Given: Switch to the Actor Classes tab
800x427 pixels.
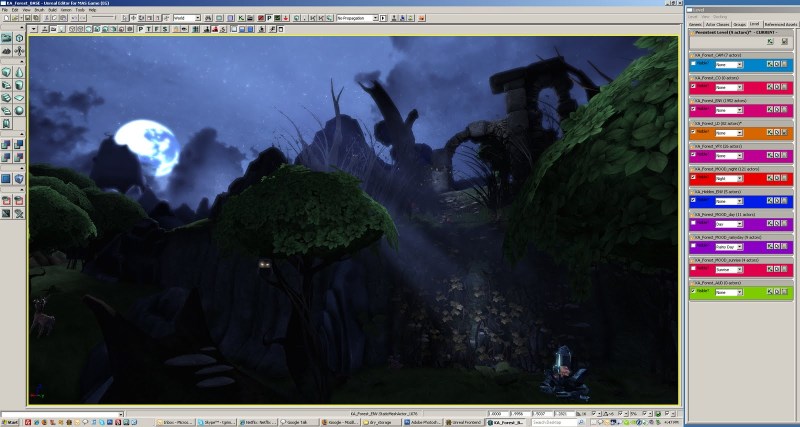Looking at the screenshot, I should click(x=717, y=24).
